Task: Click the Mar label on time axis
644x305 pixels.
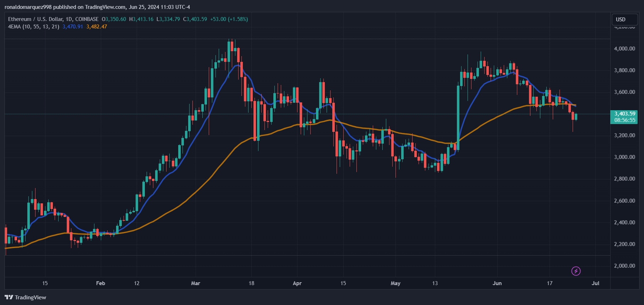Action: point(196,283)
